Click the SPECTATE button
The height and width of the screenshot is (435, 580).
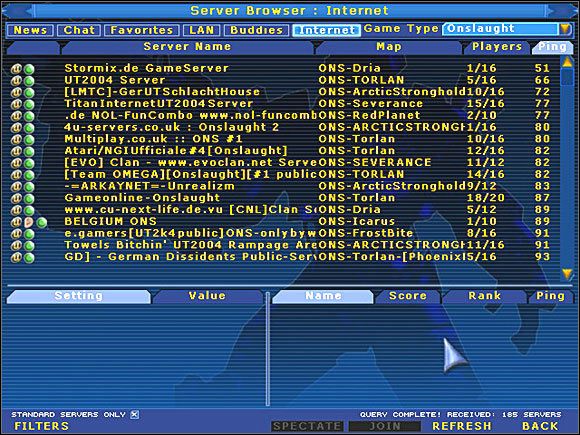tap(307, 426)
